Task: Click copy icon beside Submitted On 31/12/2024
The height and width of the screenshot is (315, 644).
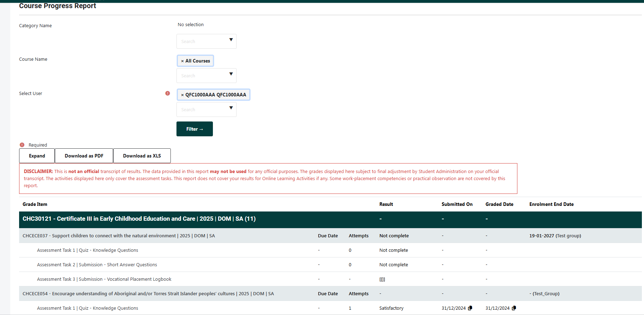Action: (470, 308)
